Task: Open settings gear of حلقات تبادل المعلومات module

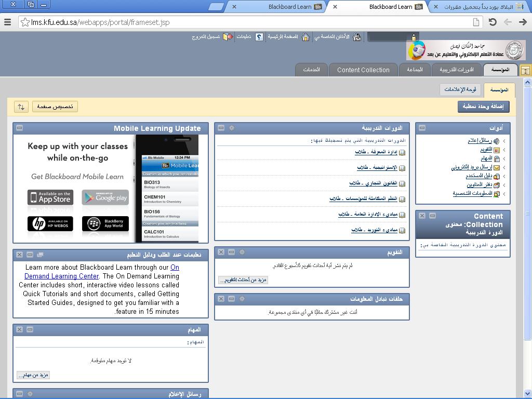Action: tap(242, 299)
